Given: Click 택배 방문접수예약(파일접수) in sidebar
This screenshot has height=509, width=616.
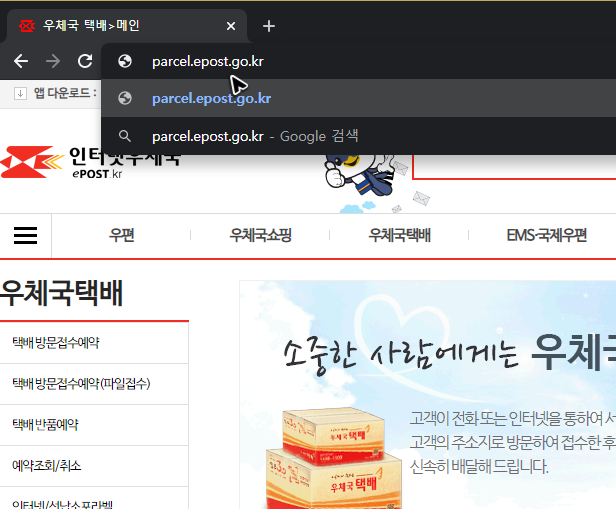Looking at the screenshot, I should 81,384.
